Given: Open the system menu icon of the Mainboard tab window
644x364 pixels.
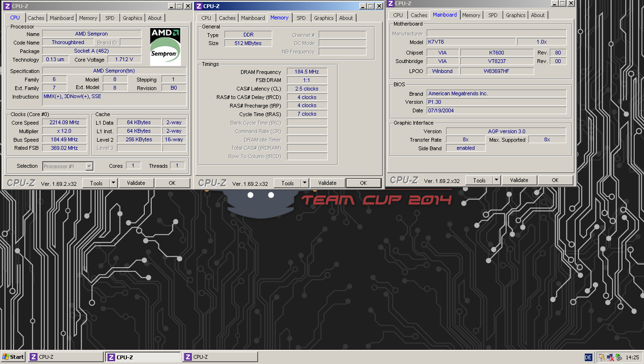Looking at the screenshot, I should 390,3.
